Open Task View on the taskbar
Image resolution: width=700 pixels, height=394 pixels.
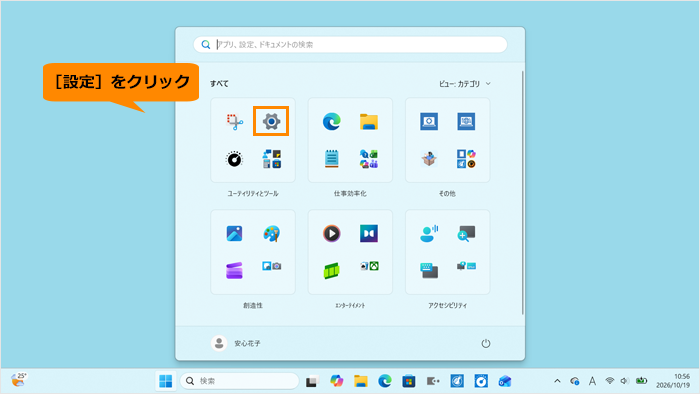[312, 382]
